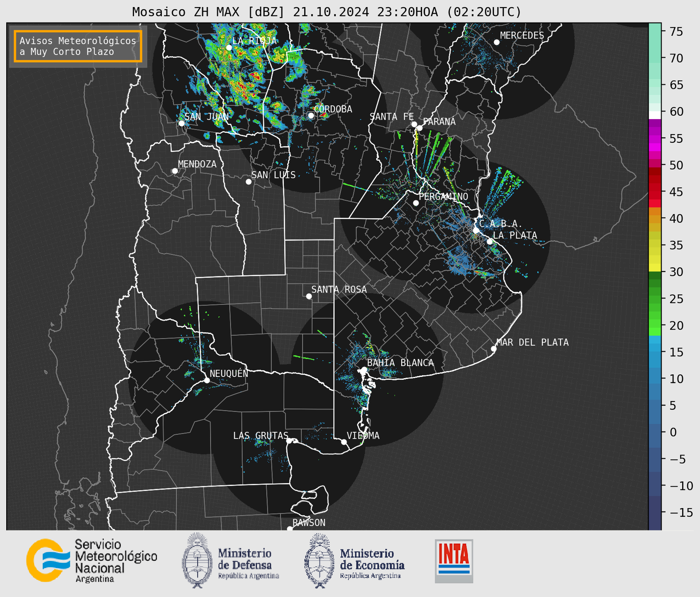Click the MERCEDES city dot
700x597 pixels.
click(497, 42)
